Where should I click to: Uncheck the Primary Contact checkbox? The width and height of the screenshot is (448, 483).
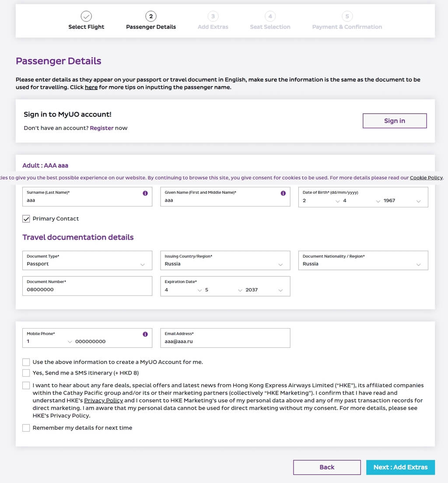(x=26, y=219)
